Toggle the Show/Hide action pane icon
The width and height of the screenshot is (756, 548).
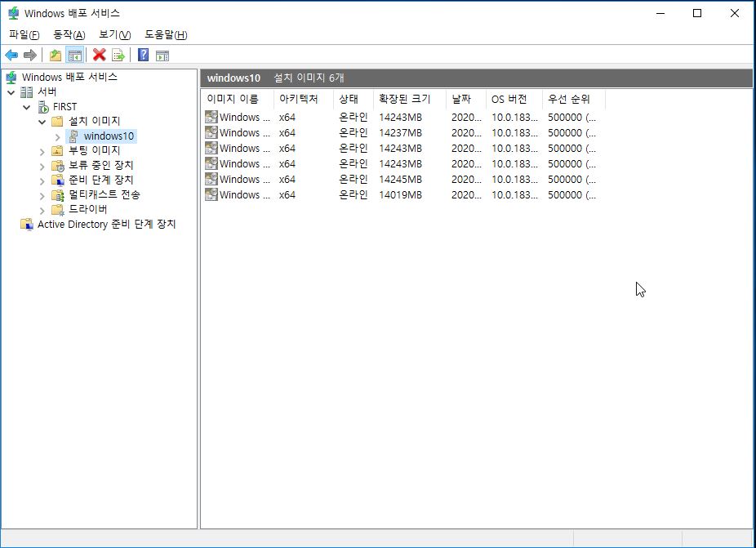pyautogui.click(x=162, y=55)
